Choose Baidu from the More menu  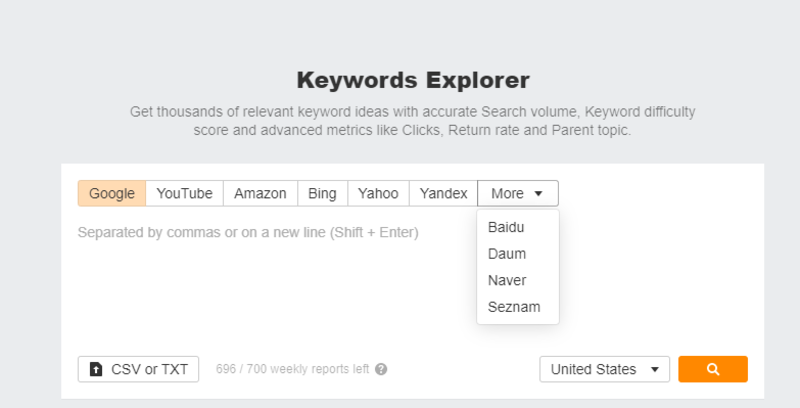506,227
